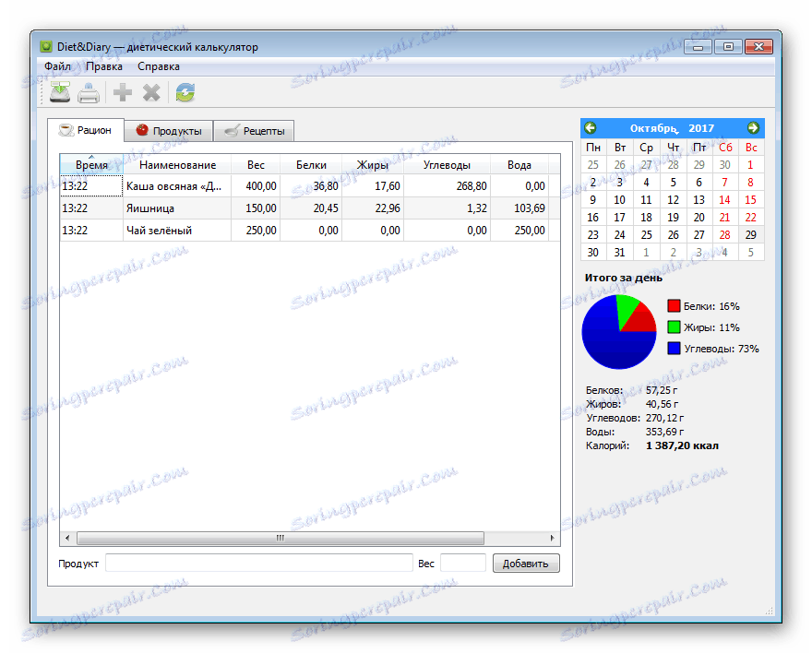Open the Справка menu
812x653 pixels.
pos(159,66)
